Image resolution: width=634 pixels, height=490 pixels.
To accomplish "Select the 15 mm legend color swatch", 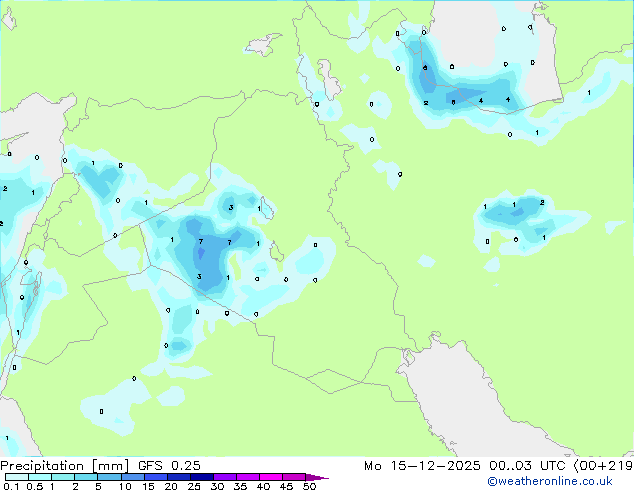I will point(155,477).
